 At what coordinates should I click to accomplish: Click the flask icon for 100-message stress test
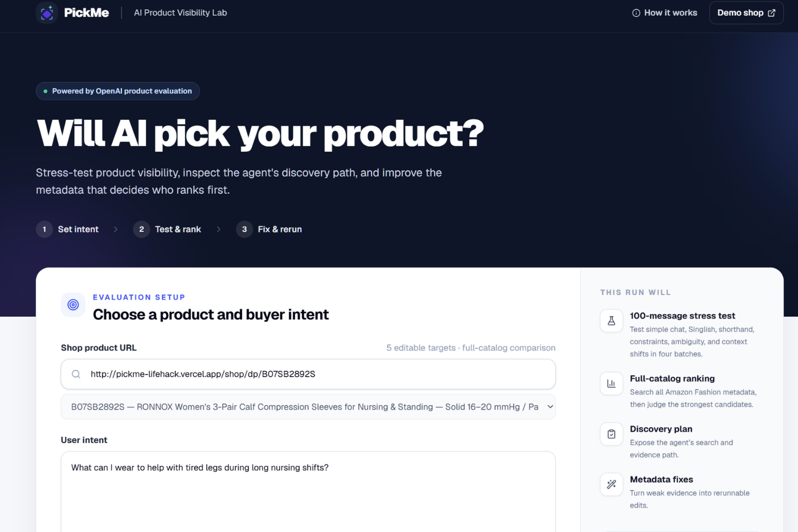tap(611, 321)
